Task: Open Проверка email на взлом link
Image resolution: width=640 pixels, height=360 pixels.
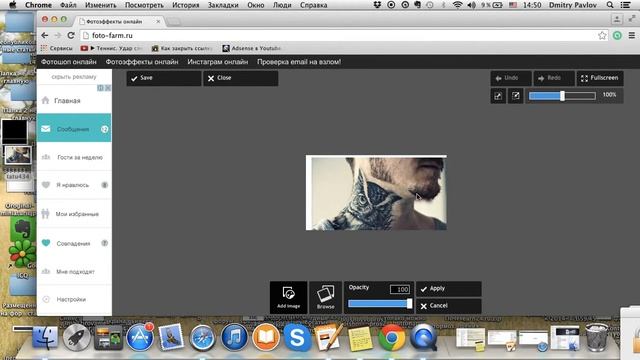Action: (299, 62)
